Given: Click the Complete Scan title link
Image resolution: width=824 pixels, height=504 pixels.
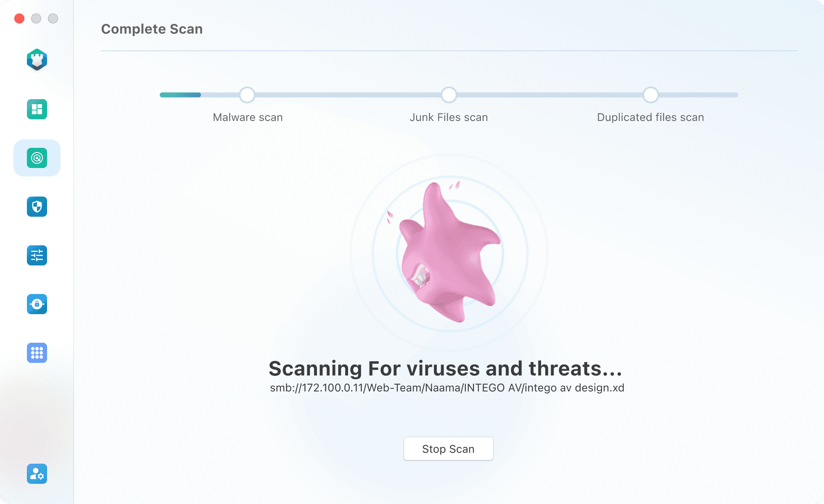Looking at the screenshot, I should 151,28.
